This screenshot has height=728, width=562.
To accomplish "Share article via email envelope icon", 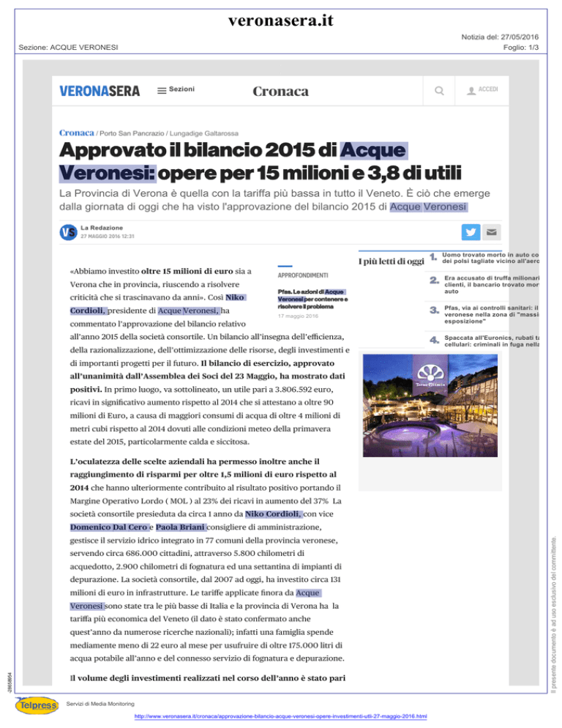I will click(492, 232).
